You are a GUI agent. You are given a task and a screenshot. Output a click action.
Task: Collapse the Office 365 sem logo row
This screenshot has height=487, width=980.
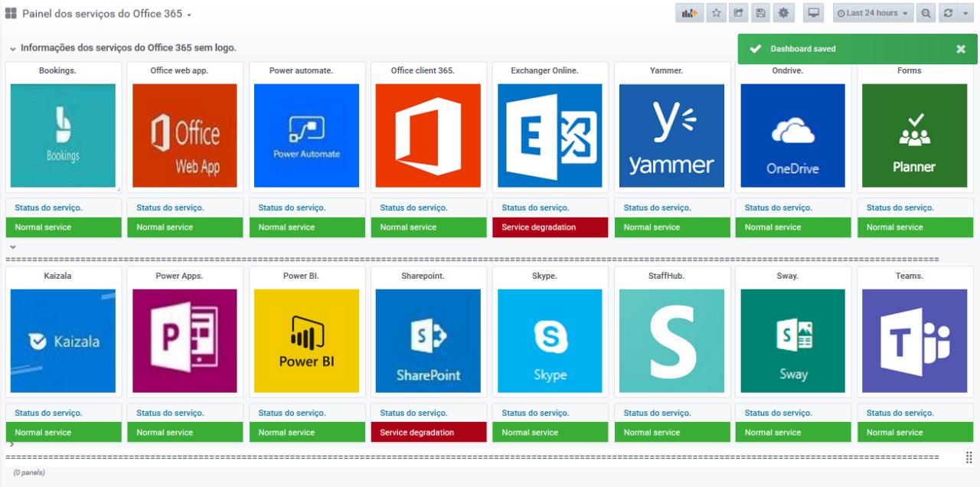13,49
